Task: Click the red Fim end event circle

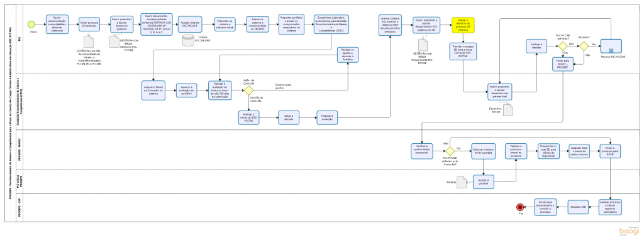Action: click(x=520, y=207)
